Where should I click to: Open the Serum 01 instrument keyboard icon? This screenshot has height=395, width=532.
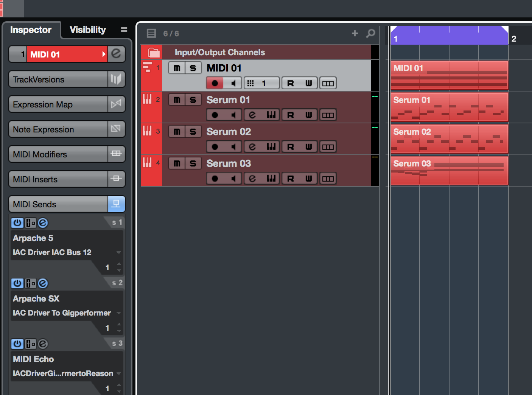pos(271,115)
